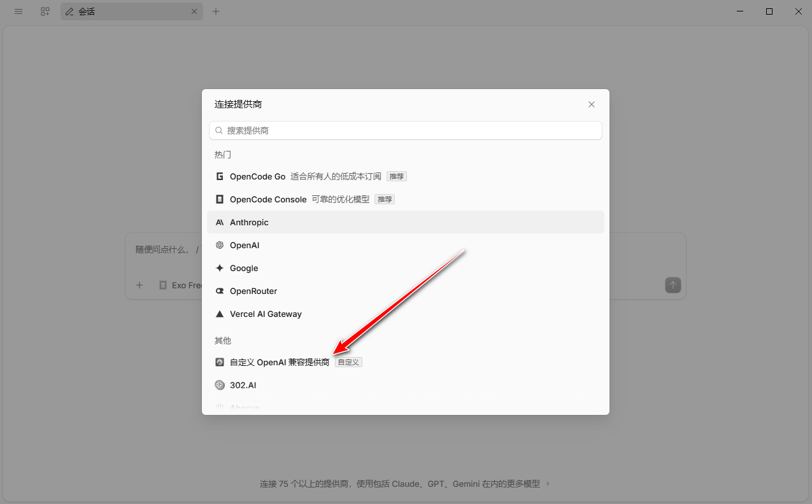Close the 连接提供商 dialog
812x504 pixels.
(x=592, y=104)
